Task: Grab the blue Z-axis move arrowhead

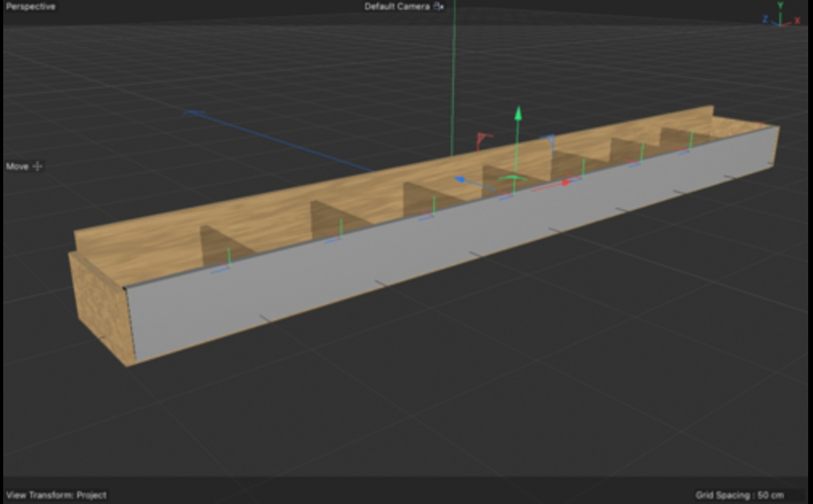Action: [460, 180]
